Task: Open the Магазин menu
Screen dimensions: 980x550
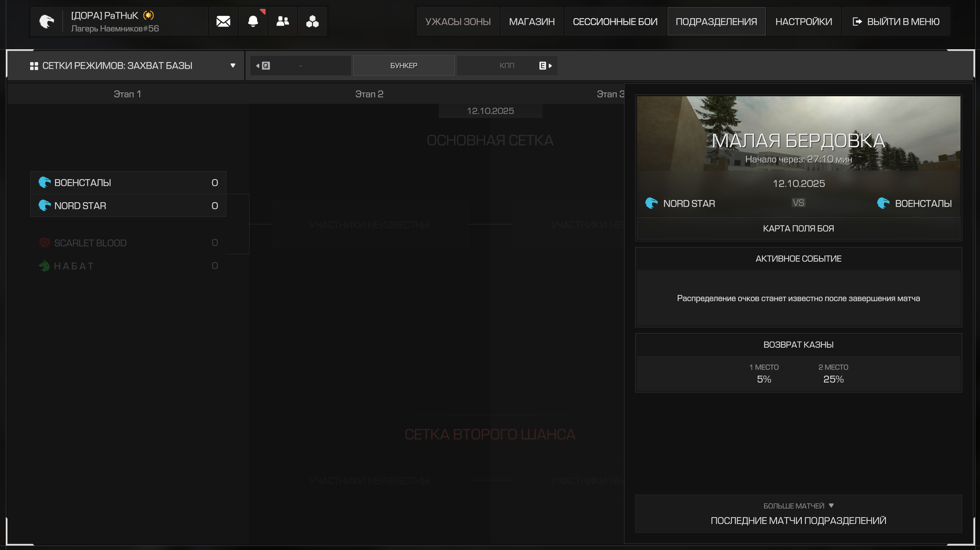Action: click(x=531, y=21)
